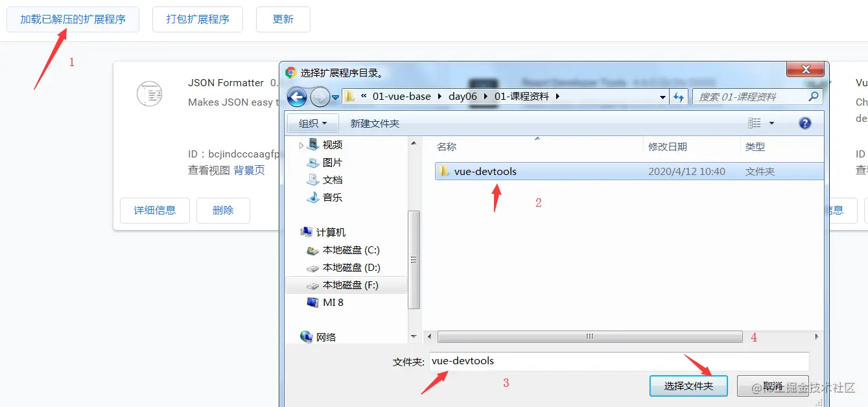The width and height of the screenshot is (868, 407).
Task: Select 图片 (Pictures) in navigation pane
Action: point(333,162)
